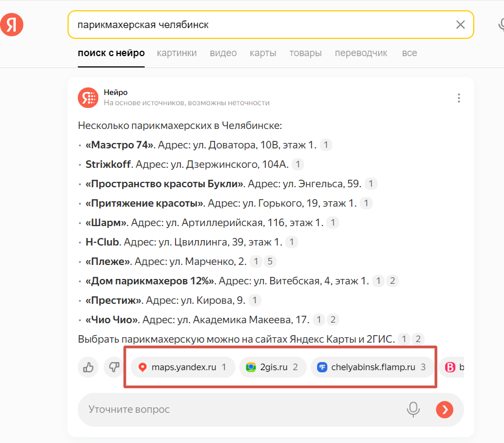The image size is (504, 443).
Task: Open the chelyabinsk.flamp.ru source link
Action: (x=372, y=367)
